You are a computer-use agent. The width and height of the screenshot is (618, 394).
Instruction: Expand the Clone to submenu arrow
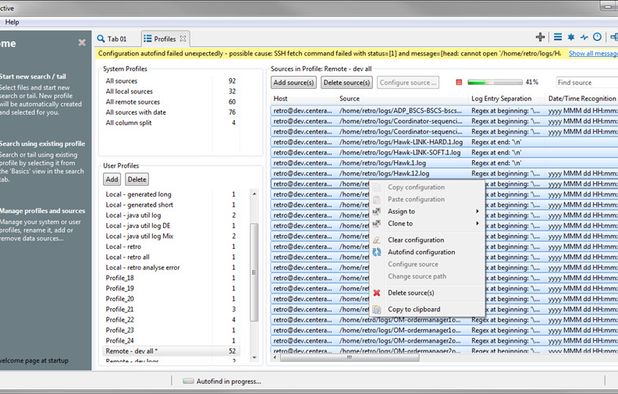[477, 224]
